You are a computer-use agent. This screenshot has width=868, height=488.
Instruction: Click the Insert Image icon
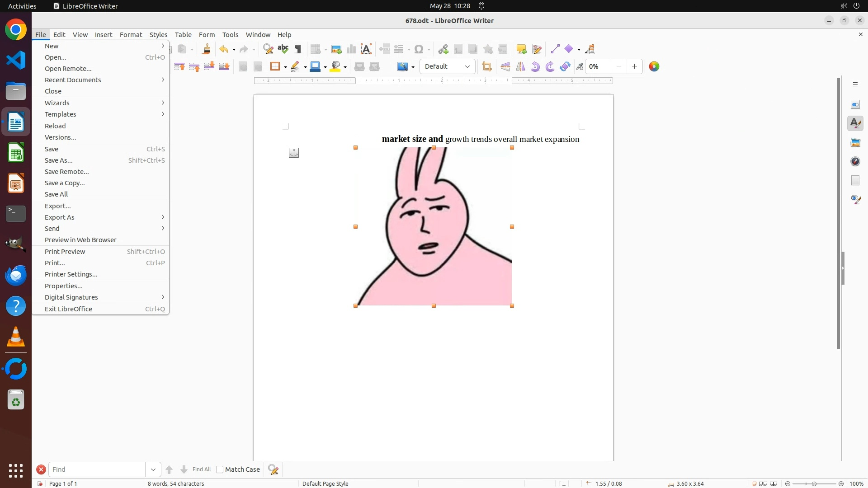tap(336, 49)
